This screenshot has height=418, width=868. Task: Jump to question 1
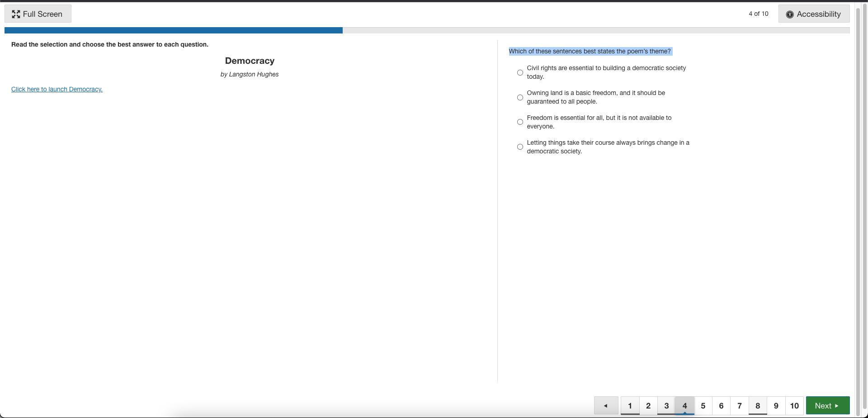pyautogui.click(x=630, y=405)
